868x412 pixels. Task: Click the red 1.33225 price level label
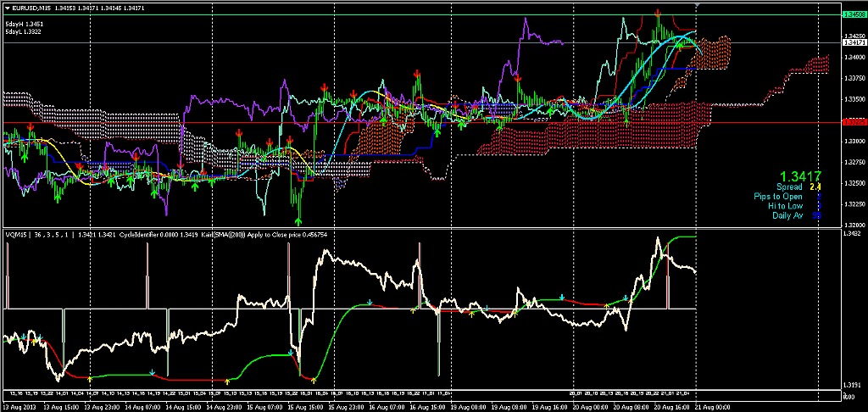pos(854,122)
